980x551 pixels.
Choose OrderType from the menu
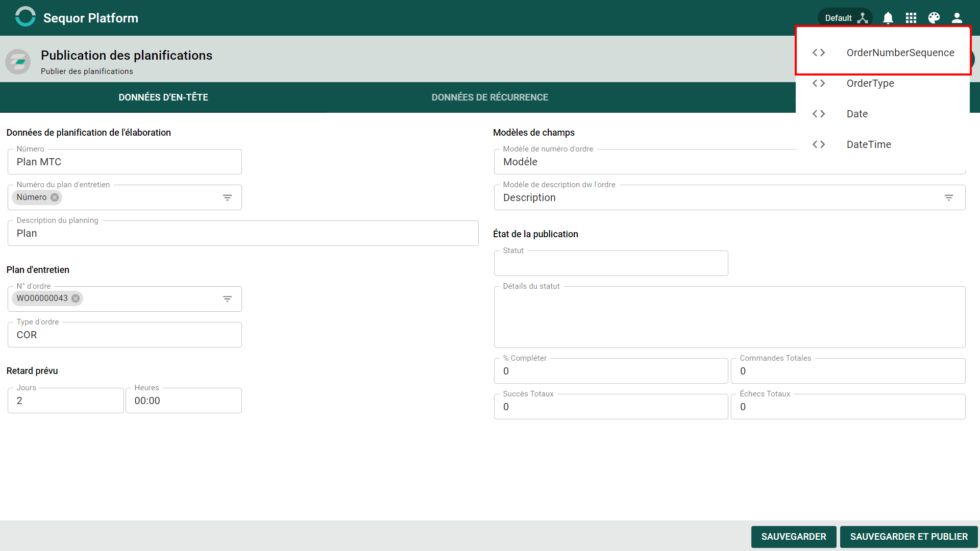[883, 83]
